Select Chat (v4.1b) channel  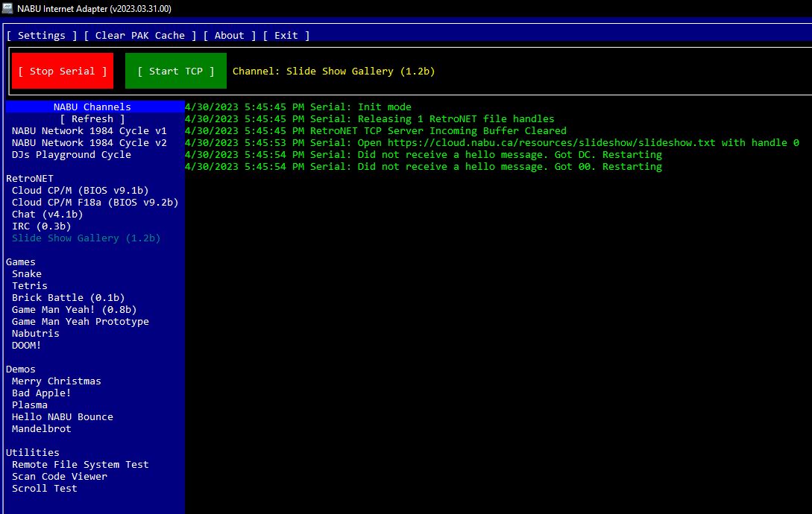click(48, 214)
